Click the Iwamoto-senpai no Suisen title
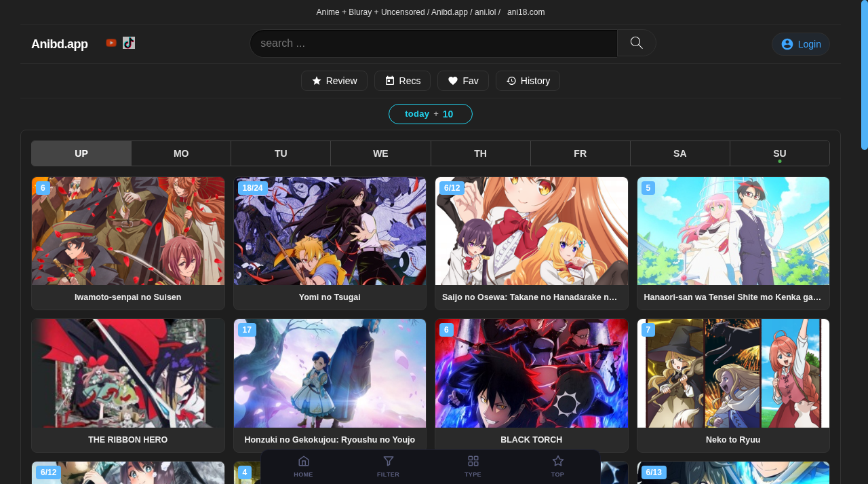 128,297
